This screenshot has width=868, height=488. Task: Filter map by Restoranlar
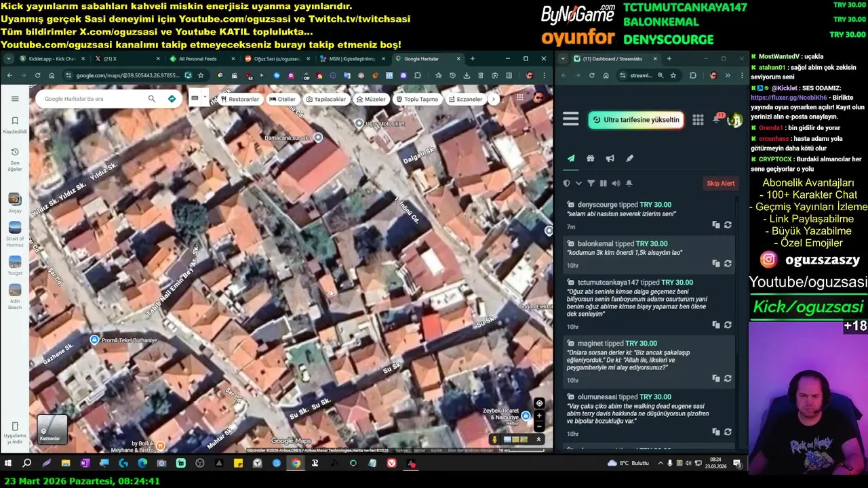click(x=240, y=99)
